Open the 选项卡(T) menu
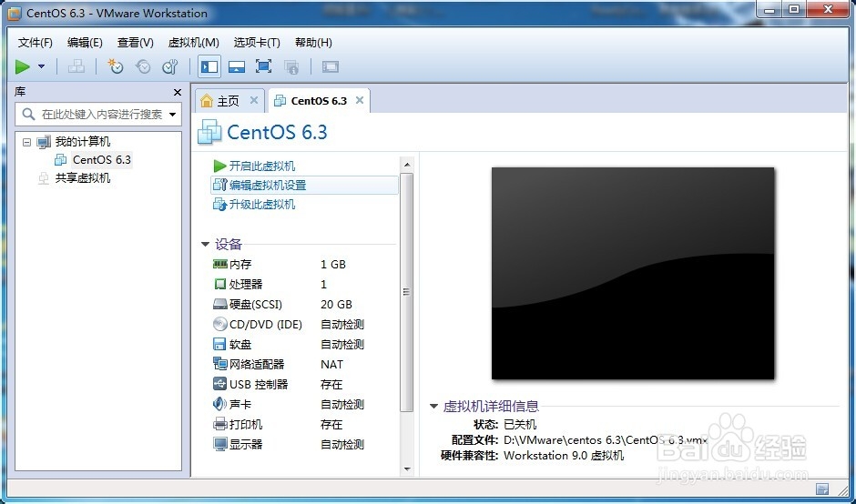 click(x=257, y=43)
